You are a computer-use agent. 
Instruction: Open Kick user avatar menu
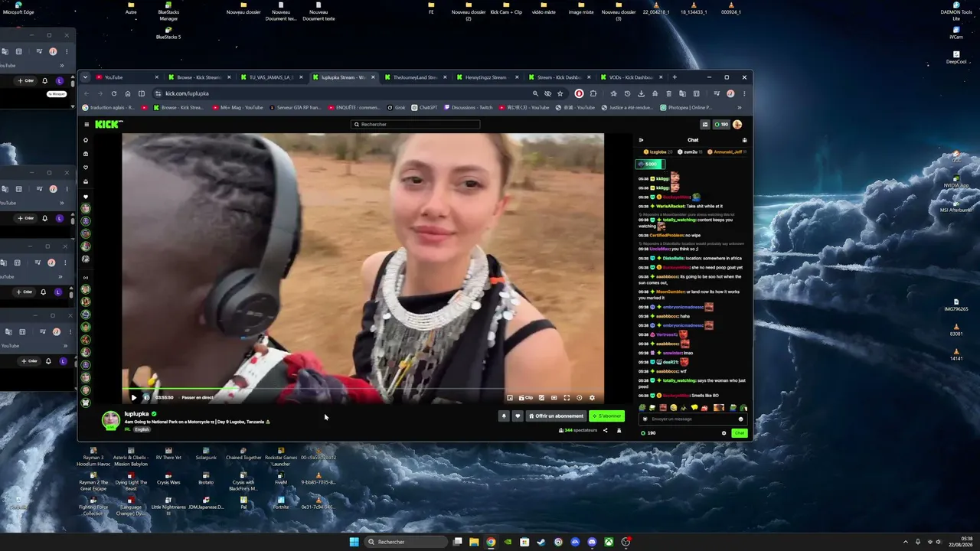(x=737, y=125)
